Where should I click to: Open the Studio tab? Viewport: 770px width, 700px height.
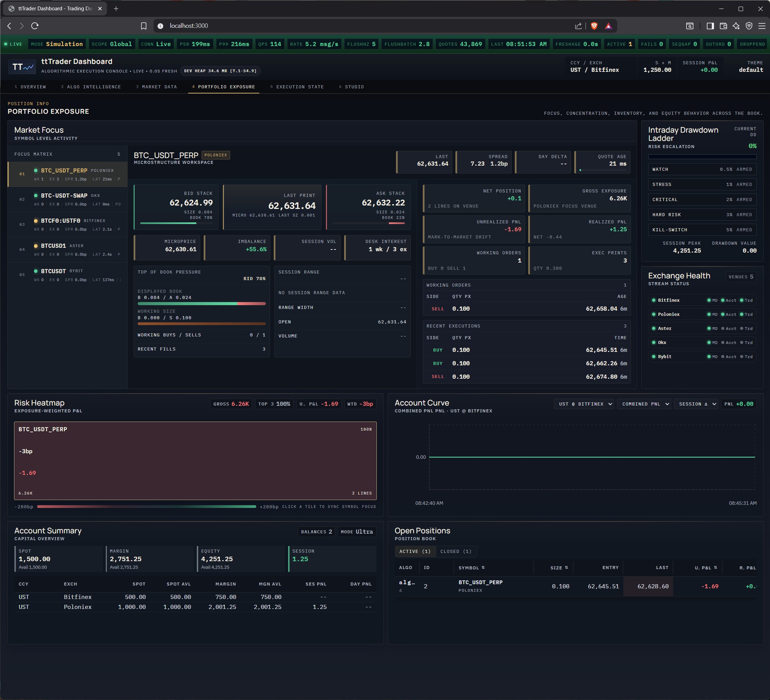(351, 87)
